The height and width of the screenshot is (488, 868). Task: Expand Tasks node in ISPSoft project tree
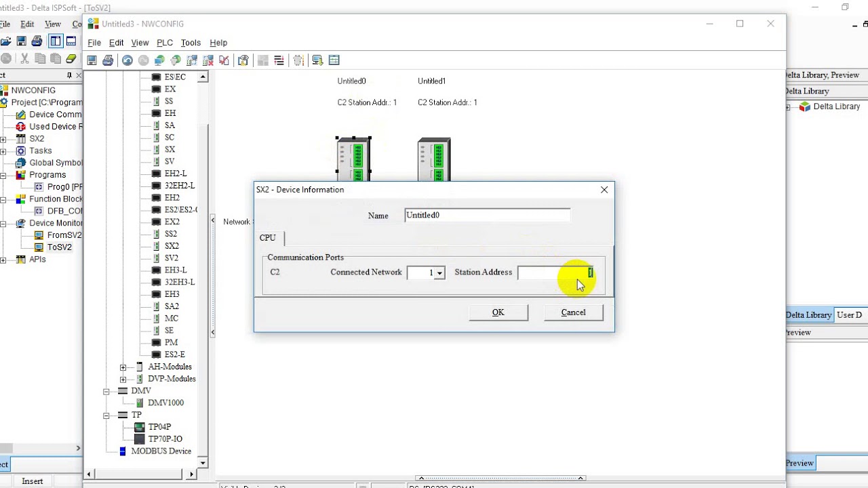[3, 151]
